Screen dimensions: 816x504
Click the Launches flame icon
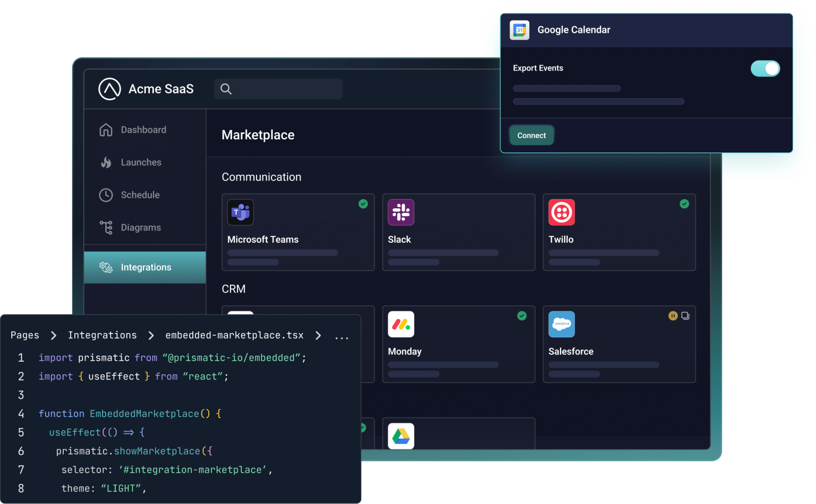click(106, 163)
